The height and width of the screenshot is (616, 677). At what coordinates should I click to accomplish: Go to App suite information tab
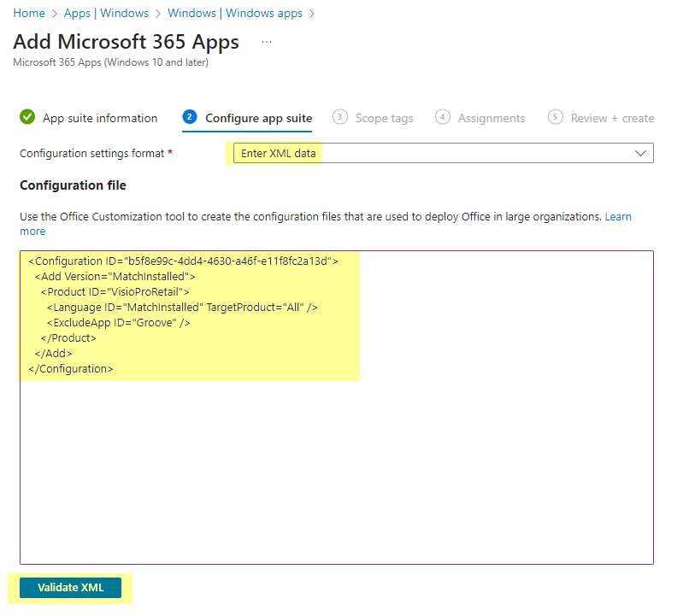(x=100, y=118)
